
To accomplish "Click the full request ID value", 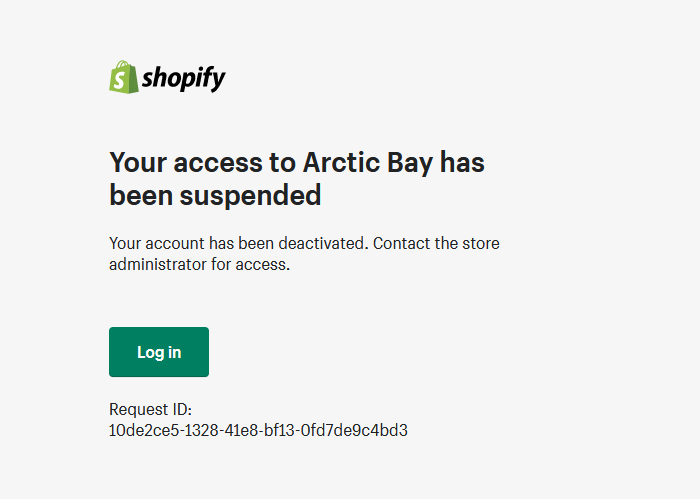I will tap(258, 431).
